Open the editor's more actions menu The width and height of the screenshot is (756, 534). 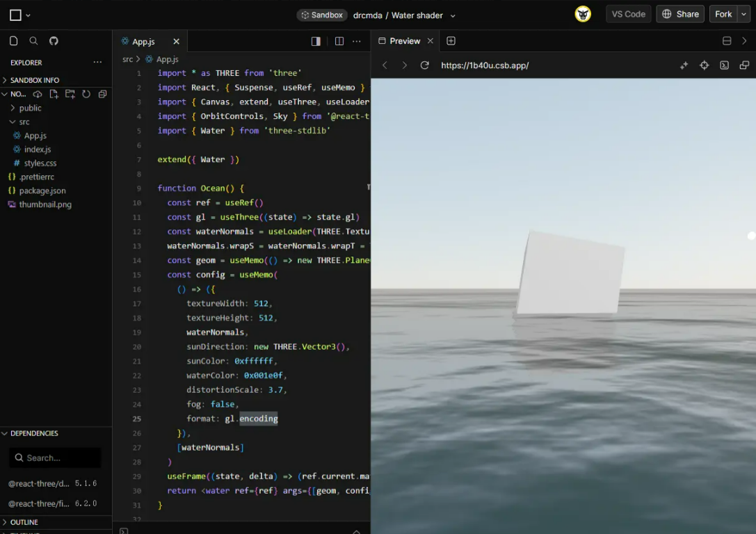356,42
